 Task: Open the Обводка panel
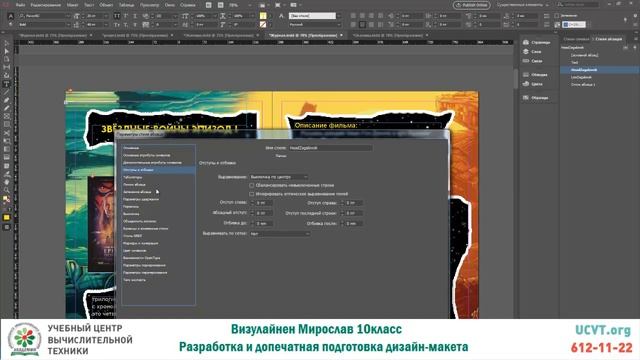535,75
